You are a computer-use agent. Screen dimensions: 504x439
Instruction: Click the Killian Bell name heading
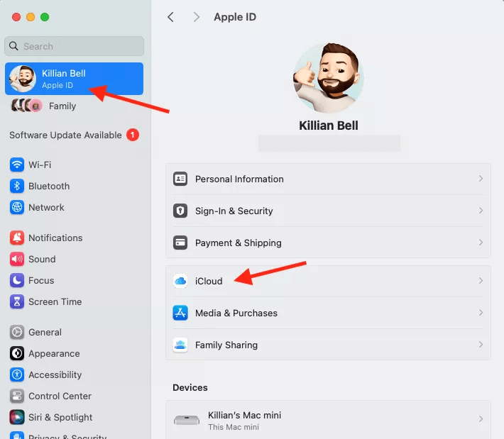[329, 126]
